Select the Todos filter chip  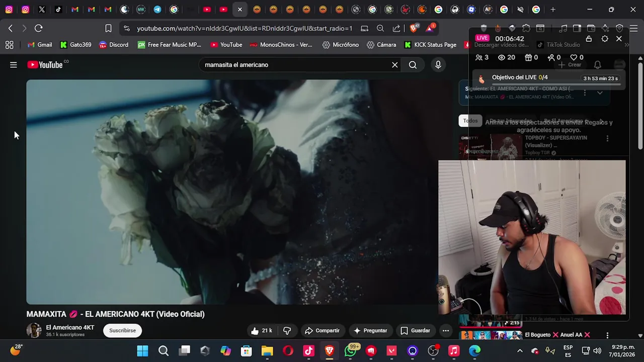470,121
